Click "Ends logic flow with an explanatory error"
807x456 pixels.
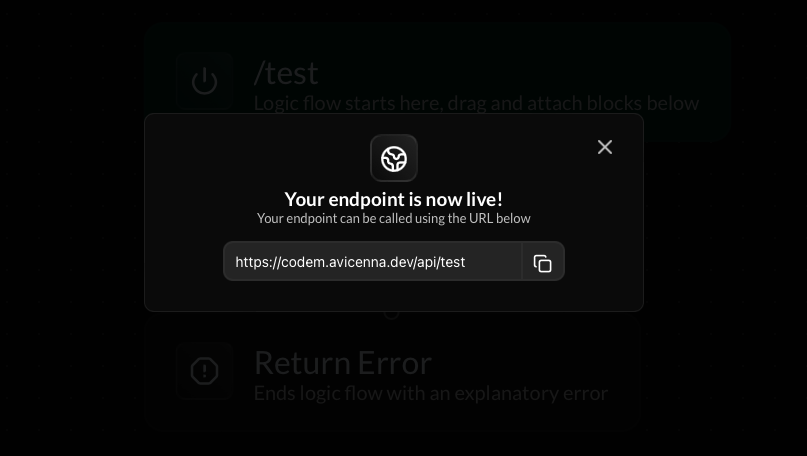[431, 393]
